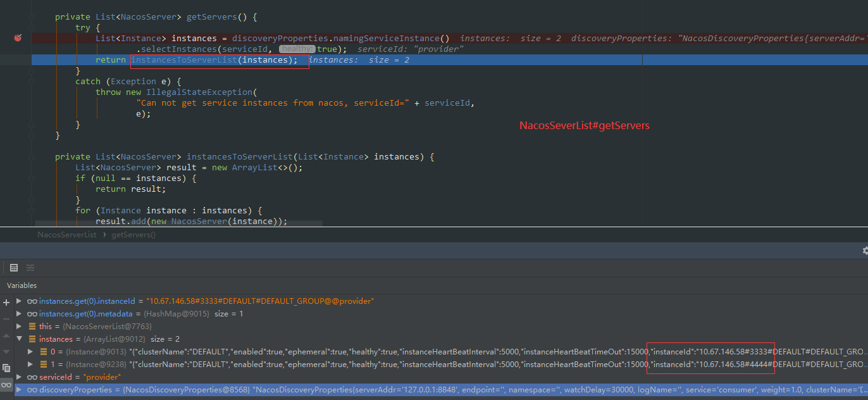The width and height of the screenshot is (868, 400).
Task: Click IllegalStateException in throw statement
Action: point(199,92)
